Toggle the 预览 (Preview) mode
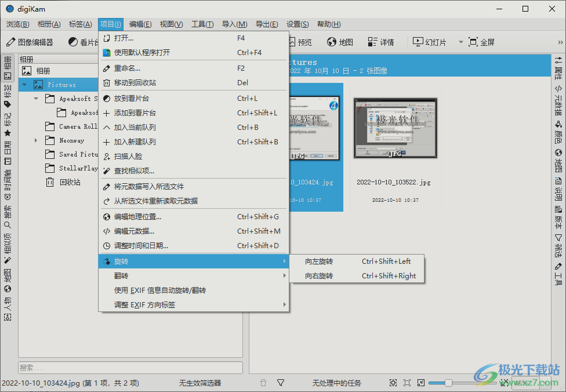The image size is (566, 392). (301, 41)
